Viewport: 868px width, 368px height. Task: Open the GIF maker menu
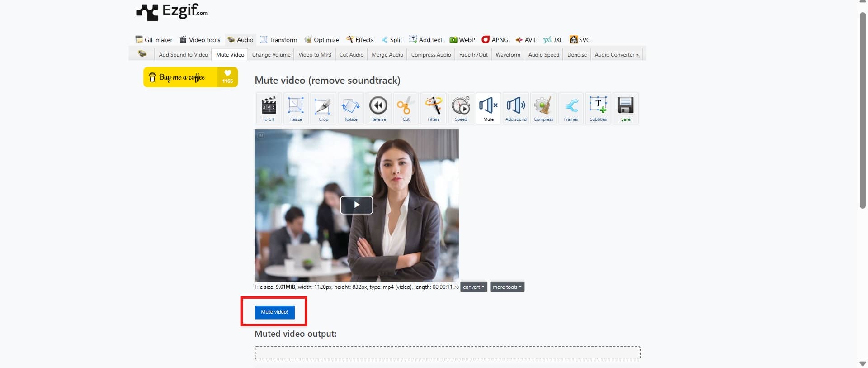pos(154,40)
